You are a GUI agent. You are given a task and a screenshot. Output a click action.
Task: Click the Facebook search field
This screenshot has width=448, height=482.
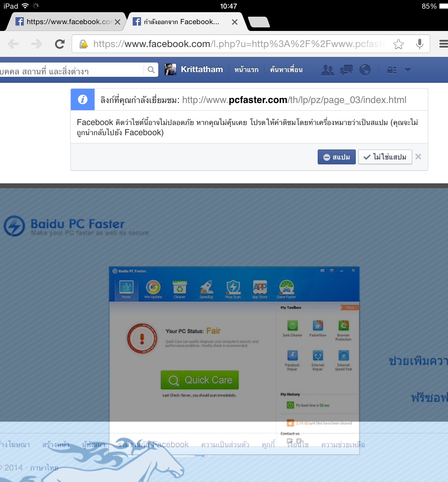pos(71,70)
